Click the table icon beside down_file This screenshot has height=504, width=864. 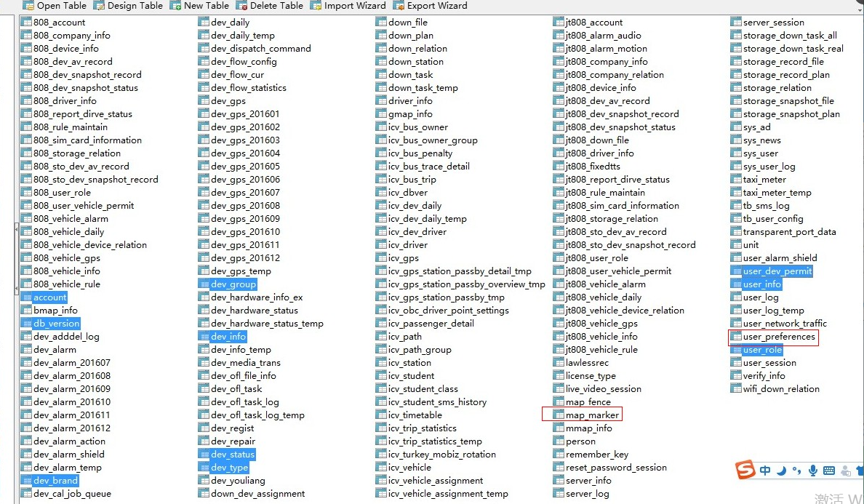381,22
